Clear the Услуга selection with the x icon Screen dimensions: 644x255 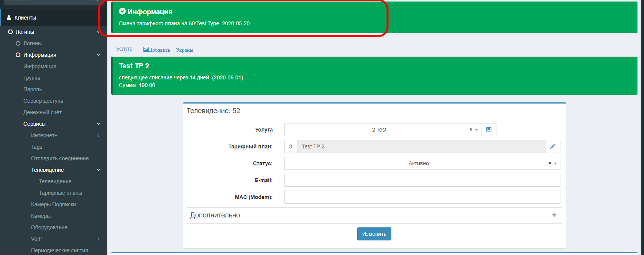471,130
